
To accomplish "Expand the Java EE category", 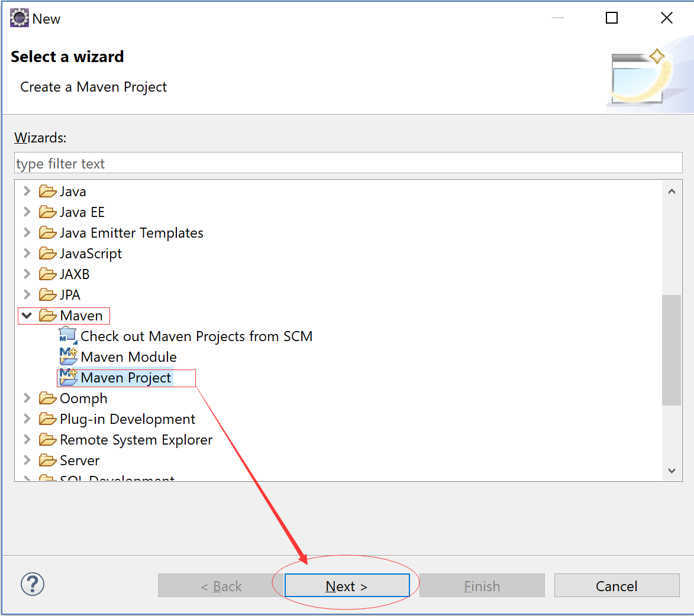I will [x=27, y=212].
